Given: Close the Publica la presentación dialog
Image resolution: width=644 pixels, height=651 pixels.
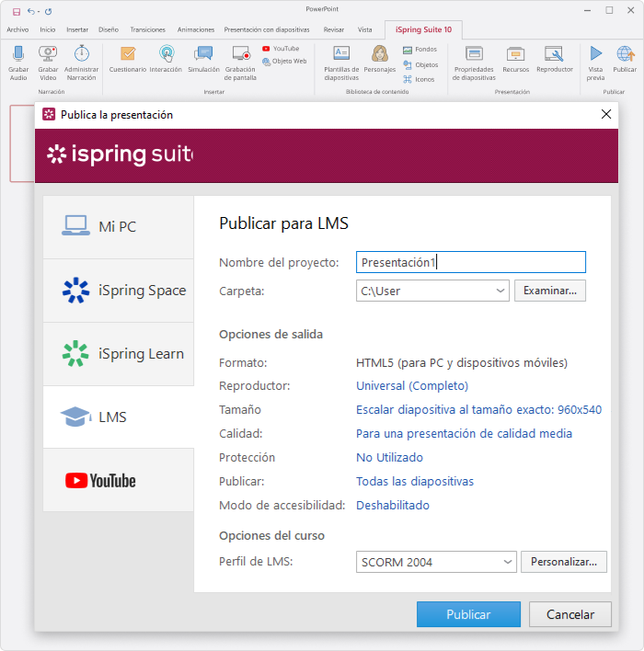Looking at the screenshot, I should 606,114.
